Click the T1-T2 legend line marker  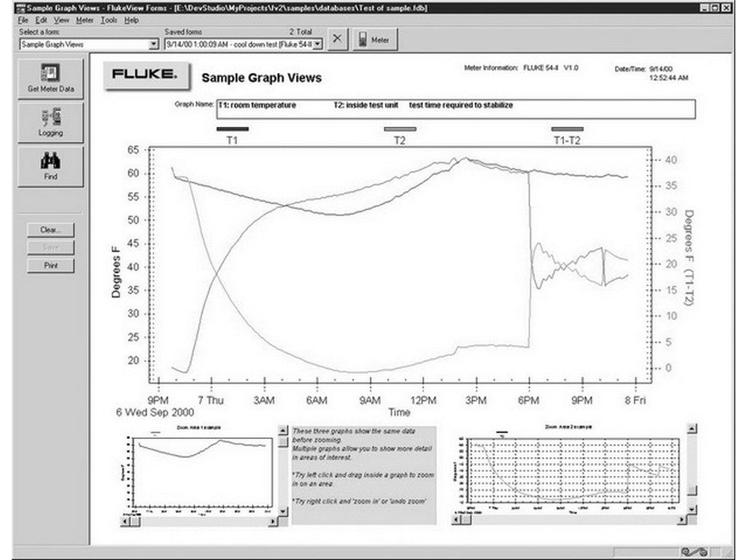[x=567, y=129]
